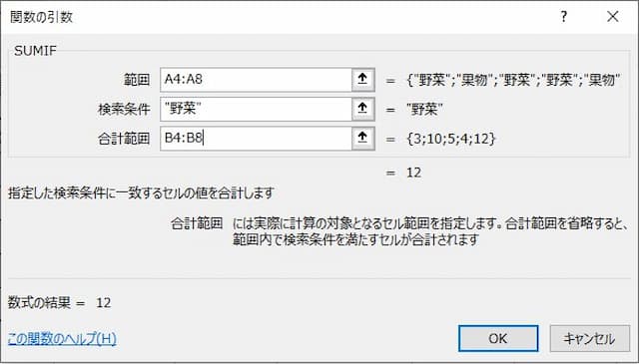The width and height of the screenshot is (639, 364).
Task: Click the 範囲 argument label
Action: (137, 80)
